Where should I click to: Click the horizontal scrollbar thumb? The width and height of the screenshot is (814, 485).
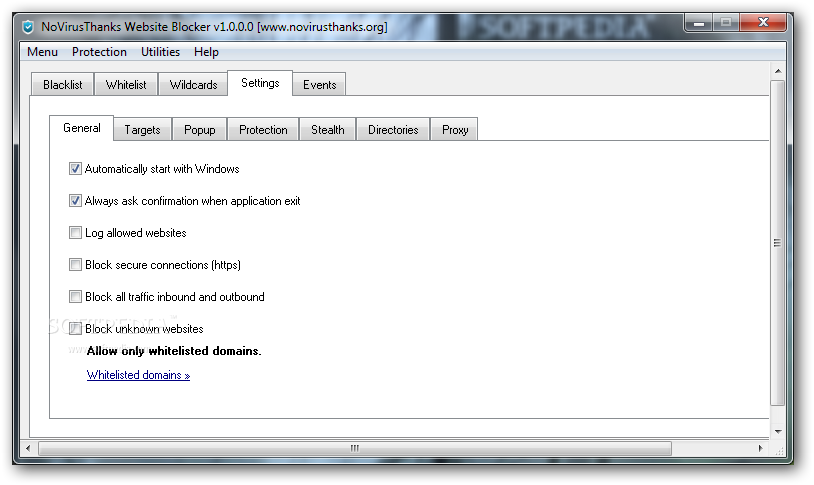coord(355,448)
